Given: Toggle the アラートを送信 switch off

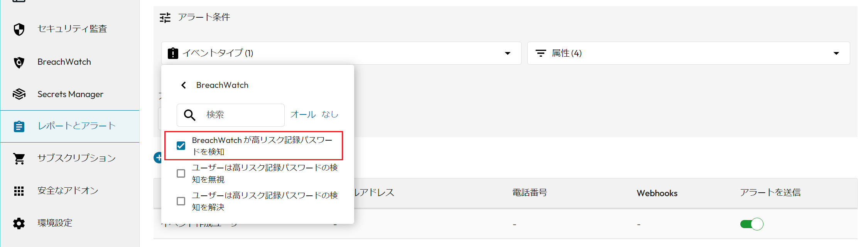Looking at the screenshot, I should pos(751,224).
